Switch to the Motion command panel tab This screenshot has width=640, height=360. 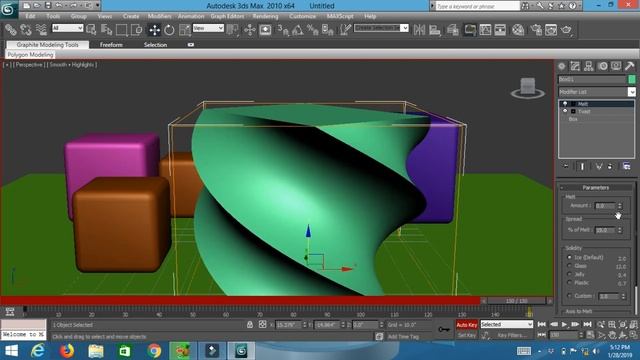pyautogui.click(x=602, y=66)
